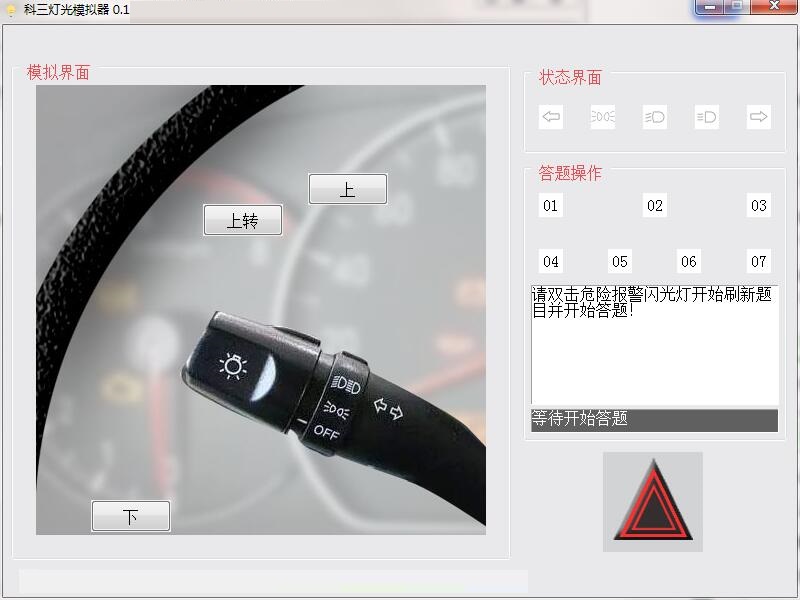Maximize the 科三灯光模拟器 window
Viewport: 800px width, 600px height.
[x=737, y=6]
